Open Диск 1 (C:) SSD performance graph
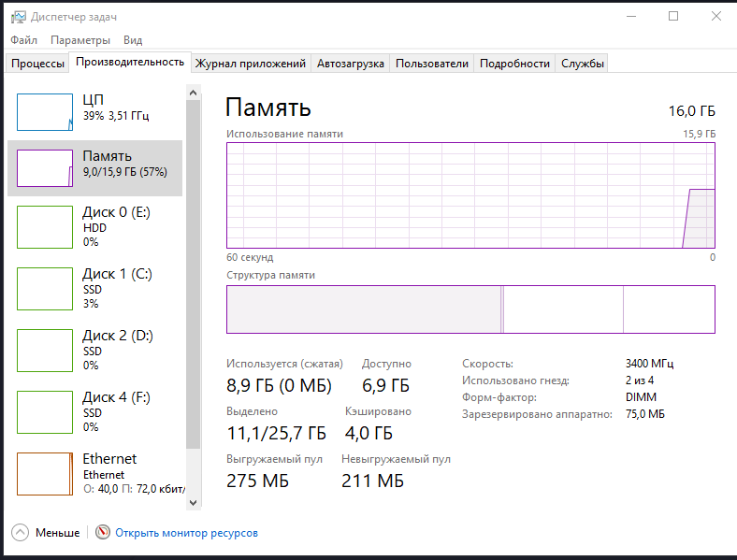737x560 pixels. (x=45, y=287)
